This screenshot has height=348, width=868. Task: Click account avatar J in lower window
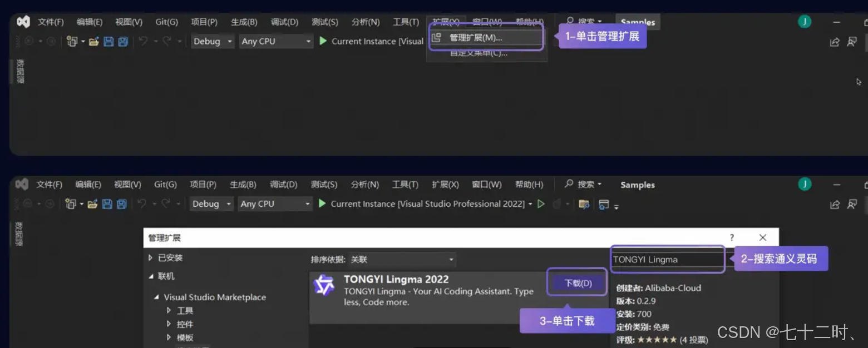tap(805, 185)
